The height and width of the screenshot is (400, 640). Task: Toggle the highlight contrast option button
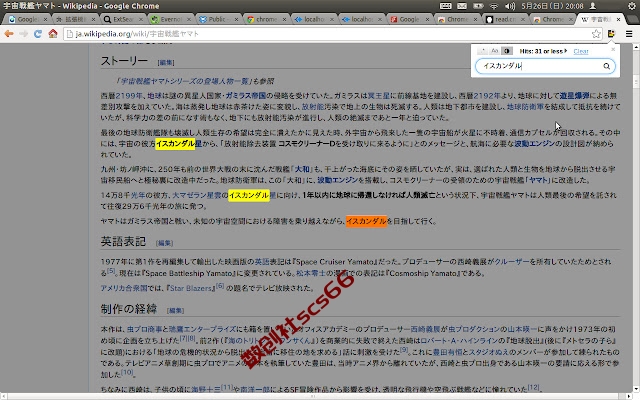507,51
